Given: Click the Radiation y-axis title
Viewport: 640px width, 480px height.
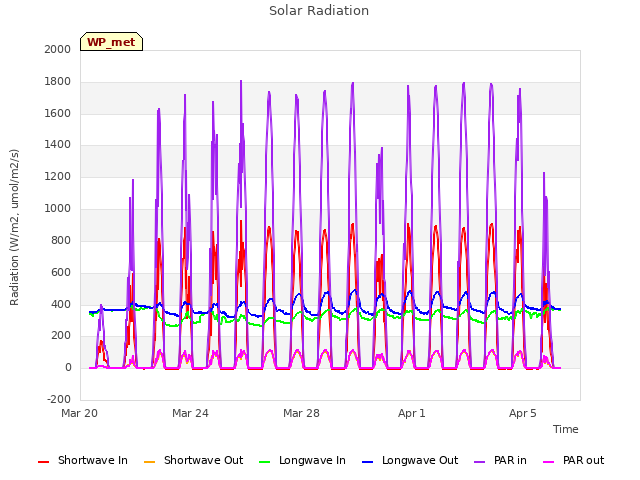Looking at the screenshot, I should pyautogui.click(x=14, y=227).
